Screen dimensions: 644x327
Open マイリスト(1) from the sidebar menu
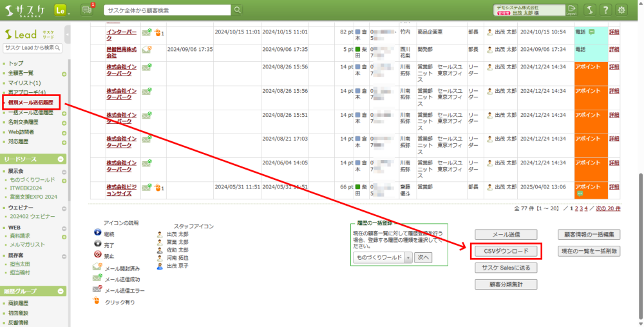(x=24, y=83)
